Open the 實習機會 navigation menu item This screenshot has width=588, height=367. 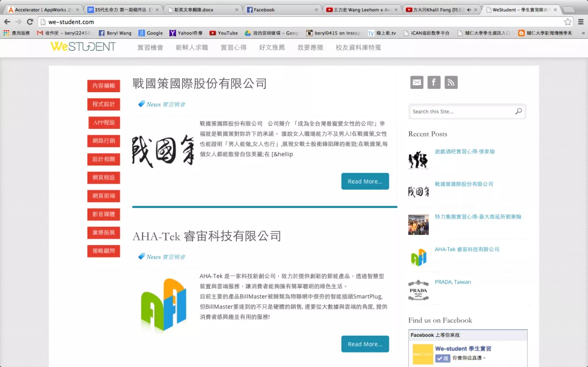tap(151, 47)
